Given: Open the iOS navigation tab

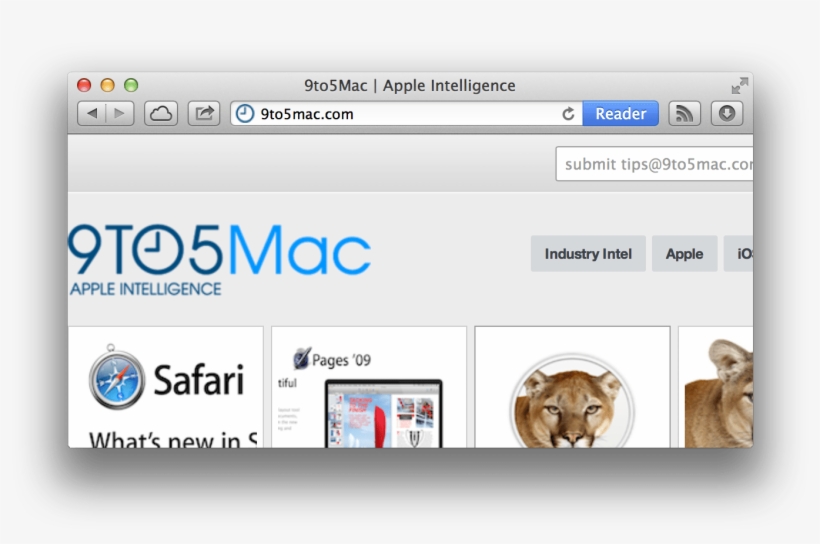Looking at the screenshot, I should click(739, 254).
